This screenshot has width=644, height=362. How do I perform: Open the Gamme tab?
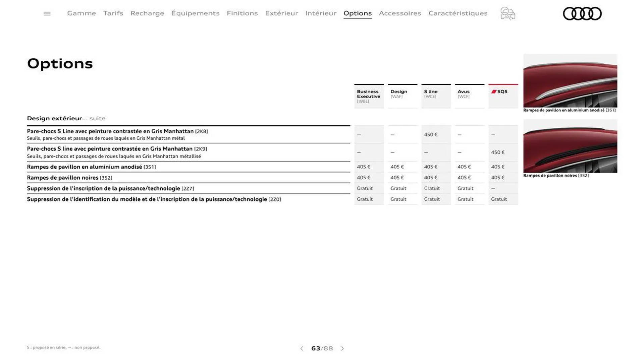[82, 13]
